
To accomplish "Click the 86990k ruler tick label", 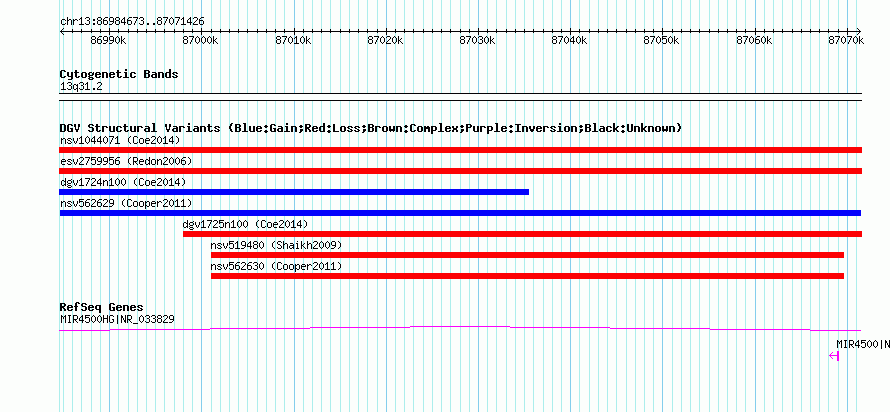I will point(108,41).
